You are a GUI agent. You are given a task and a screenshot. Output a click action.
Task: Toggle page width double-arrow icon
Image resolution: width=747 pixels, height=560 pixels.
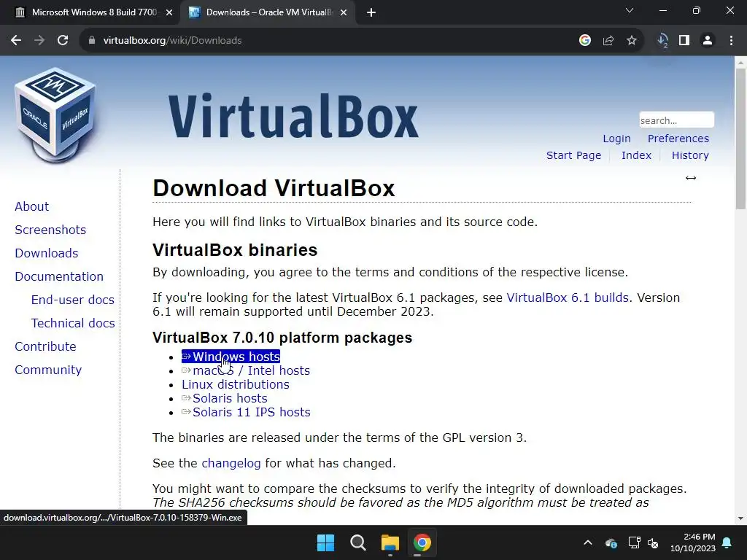point(691,178)
